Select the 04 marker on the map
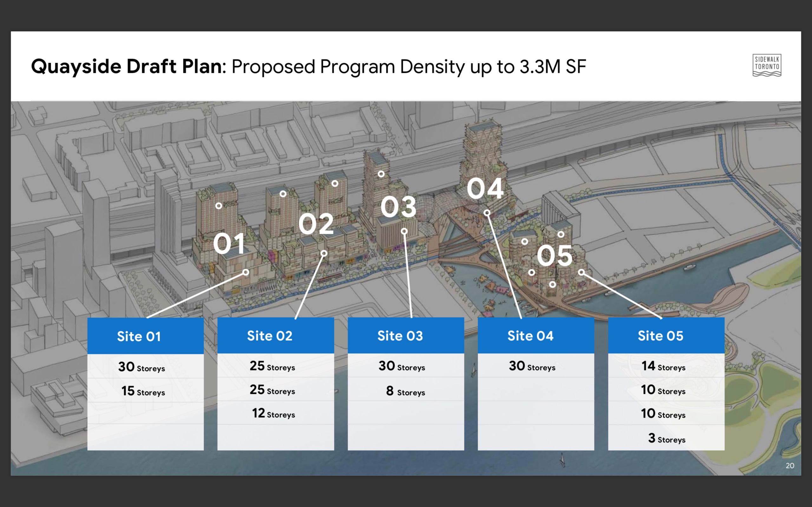 tap(486, 189)
